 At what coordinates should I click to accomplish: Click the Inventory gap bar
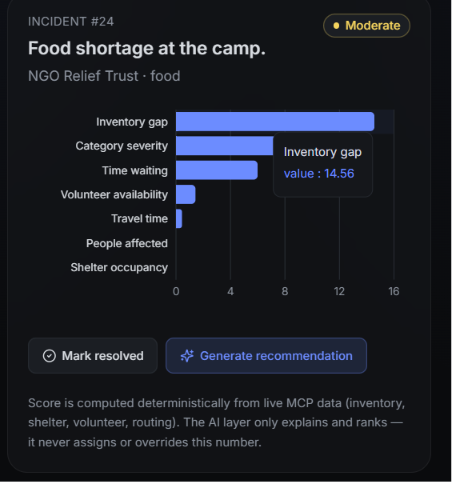pos(275,122)
